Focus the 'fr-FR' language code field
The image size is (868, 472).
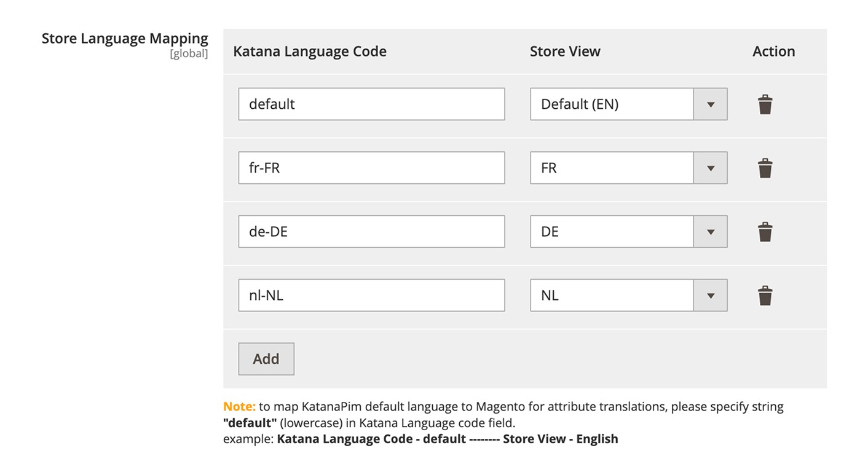coord(371,168)
